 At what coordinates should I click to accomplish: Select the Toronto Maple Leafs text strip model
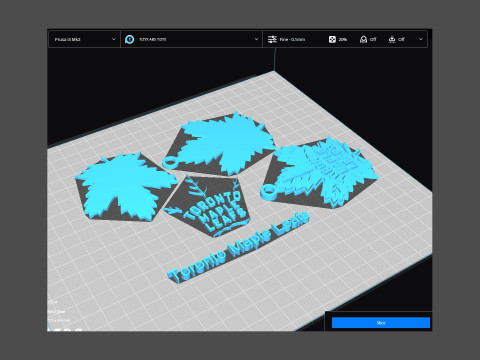[239, 247]
